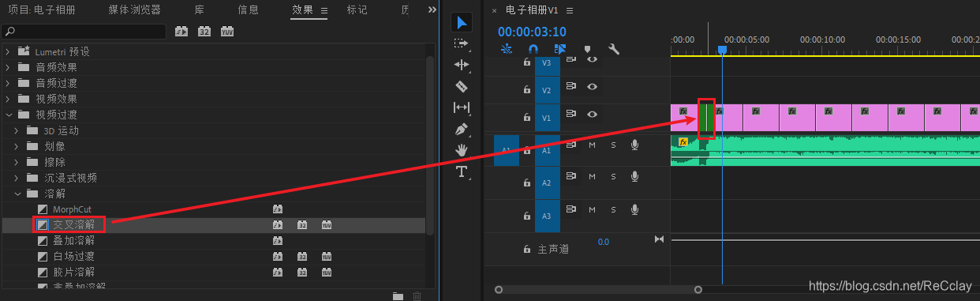Click the blue playhead marker on ruler
Viewport: 980px width, 301px height.
click(x=722, y=50)
